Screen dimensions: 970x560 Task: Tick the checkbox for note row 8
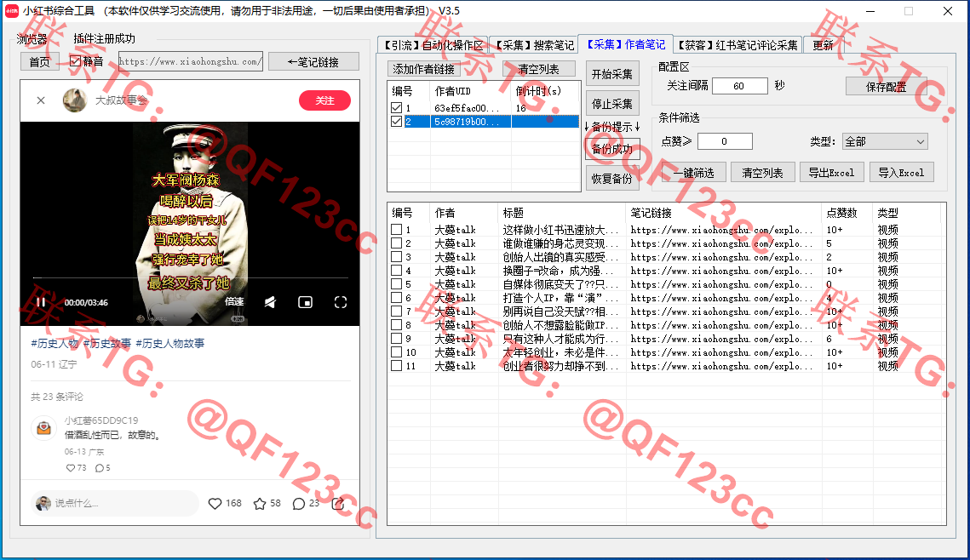pyautogui.click(x=397, y=325)
